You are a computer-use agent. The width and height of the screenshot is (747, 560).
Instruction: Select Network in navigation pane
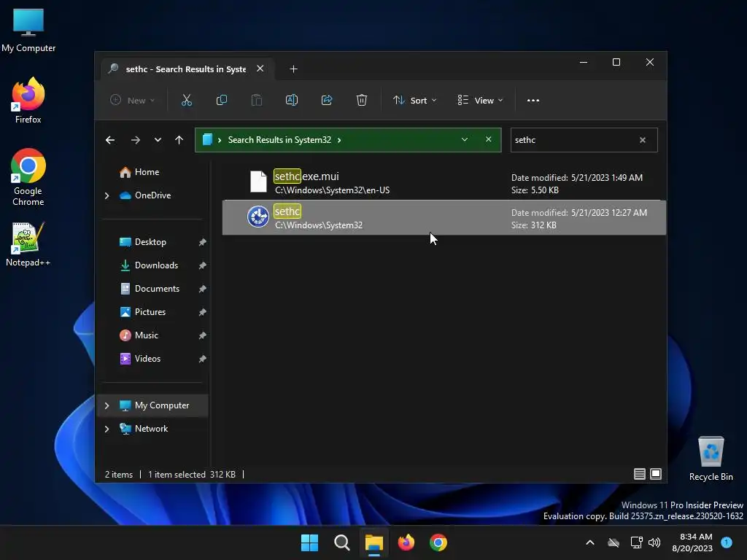pos(151,429)
